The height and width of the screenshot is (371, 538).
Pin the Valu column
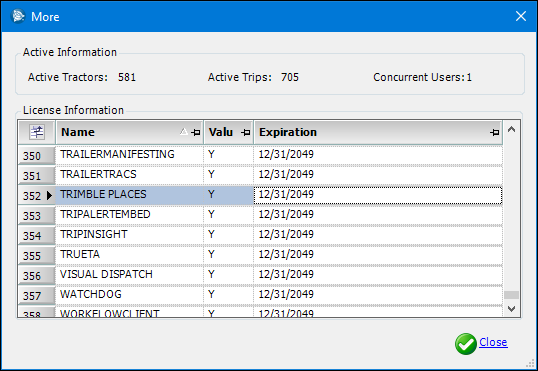[x=246, y=132]
